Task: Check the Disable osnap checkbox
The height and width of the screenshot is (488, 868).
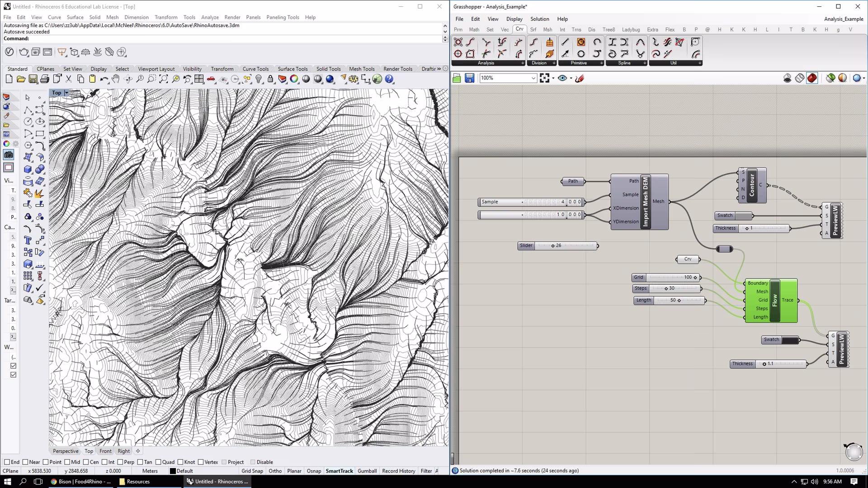Action: pyautogui.click(x=253, y=462)
